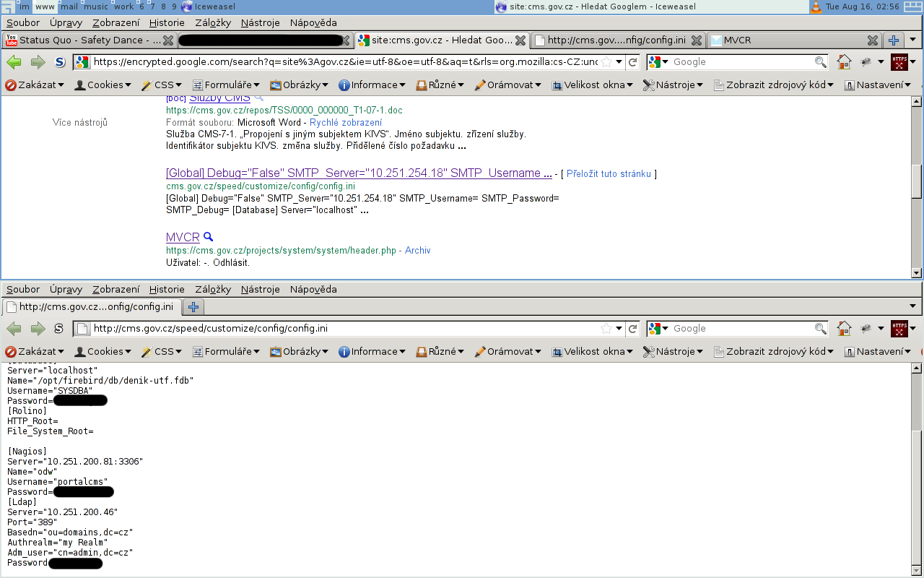List all tabs in the upper window
This screenshot has width=924, height=578.
click(x=914, y=40)
